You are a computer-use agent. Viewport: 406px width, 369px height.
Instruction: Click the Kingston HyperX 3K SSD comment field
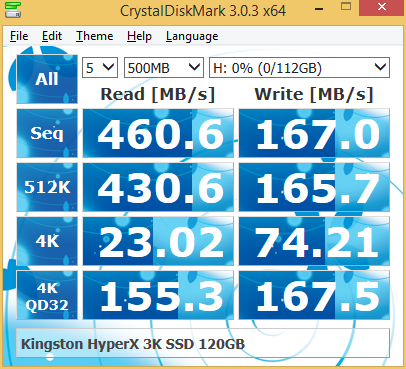(203, 344)
